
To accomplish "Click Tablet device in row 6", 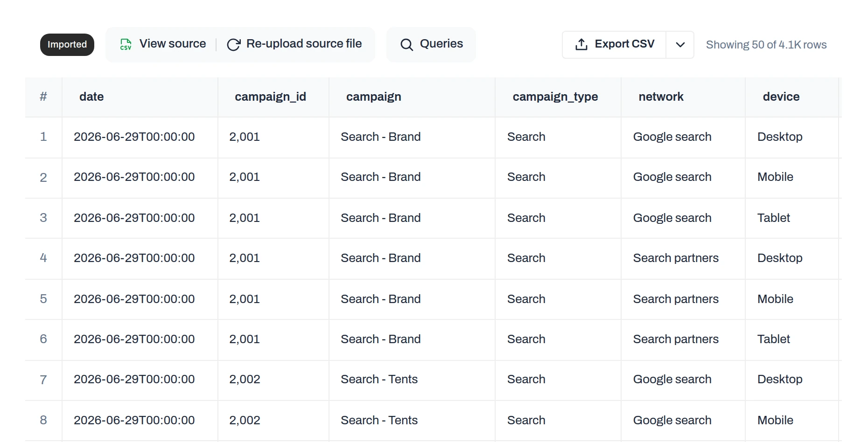I will (x=774, y=339).
